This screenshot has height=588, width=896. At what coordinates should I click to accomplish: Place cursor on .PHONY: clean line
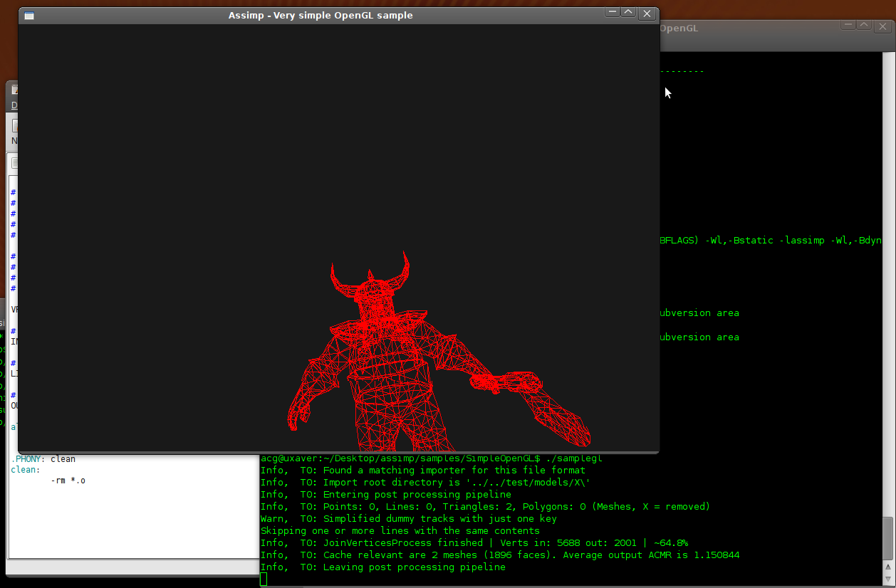(x=43, y=459)
